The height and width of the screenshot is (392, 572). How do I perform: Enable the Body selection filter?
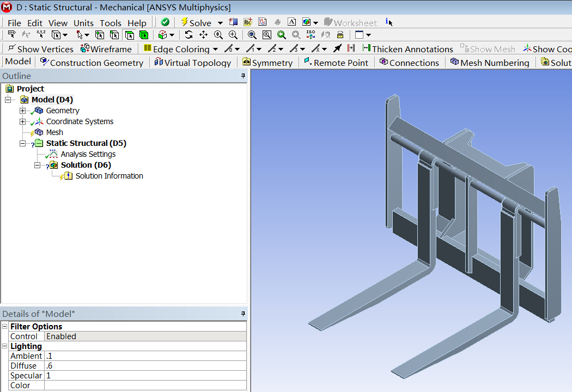pyautogui.click(x=144, y=35)
